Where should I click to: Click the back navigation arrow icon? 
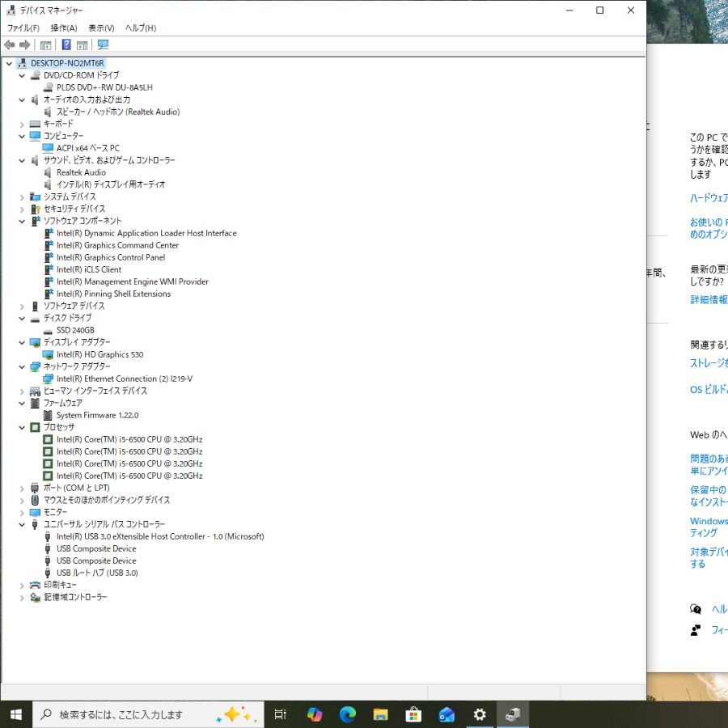[x=8, y=44]
